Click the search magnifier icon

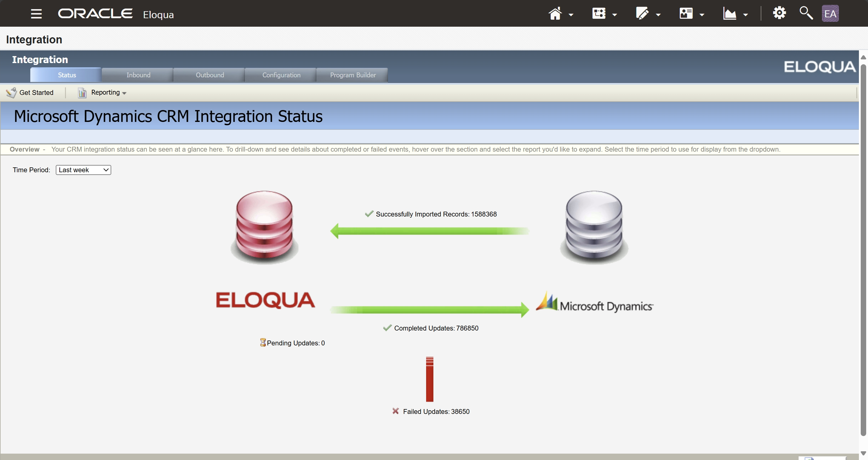[806, 13]
